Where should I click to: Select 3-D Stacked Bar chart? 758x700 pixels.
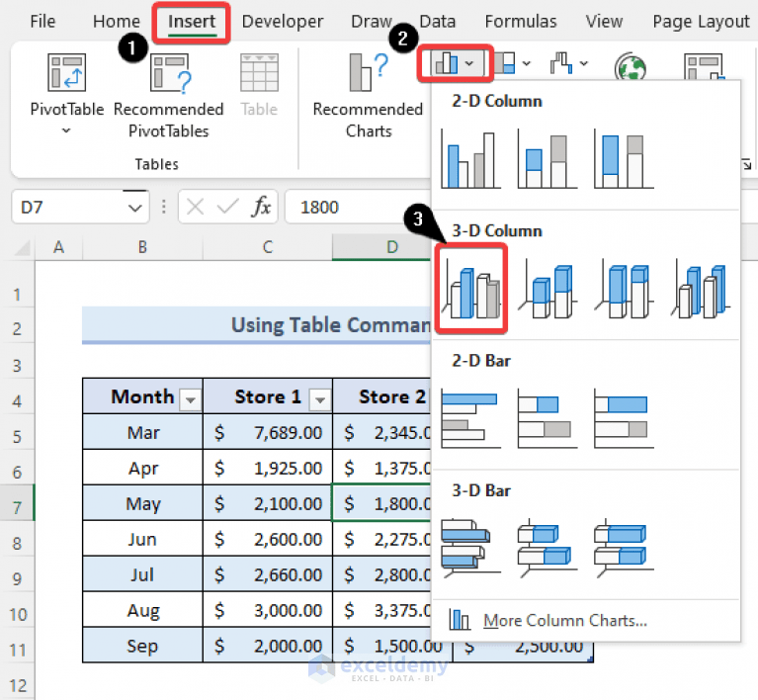[x=547, y=548]
